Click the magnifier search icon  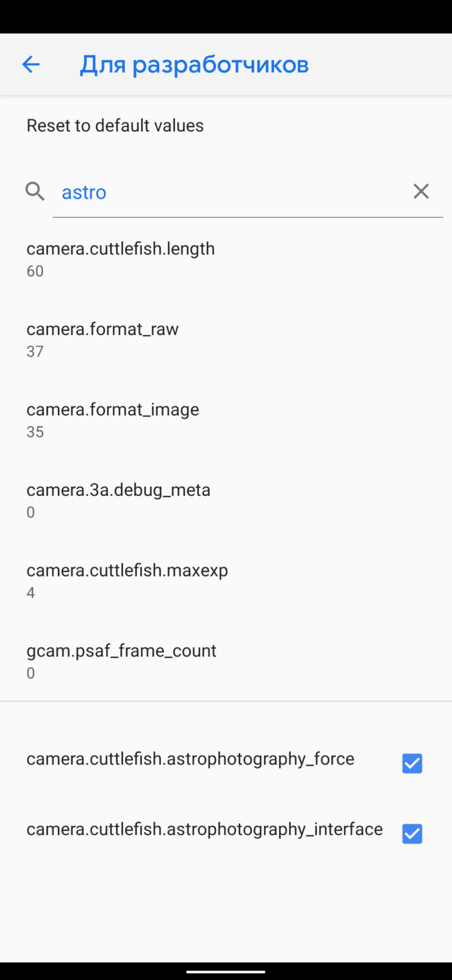click(x=35, y=191)
